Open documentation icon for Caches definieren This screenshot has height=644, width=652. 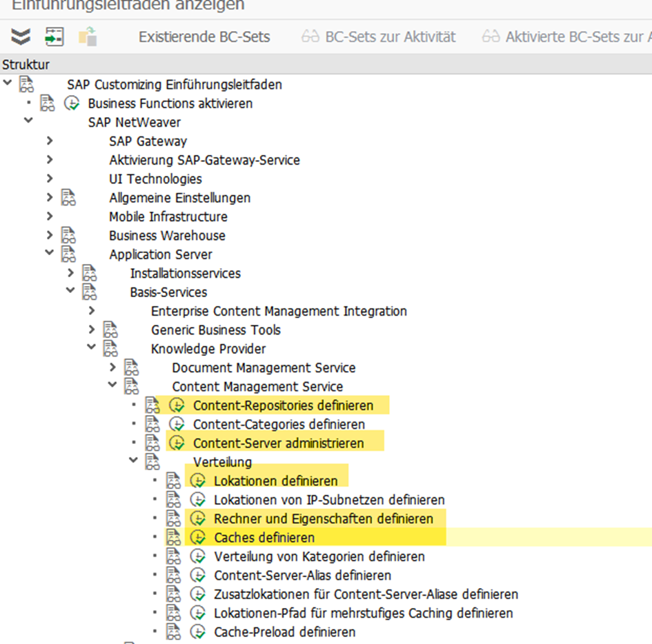[x=173, y=537]
